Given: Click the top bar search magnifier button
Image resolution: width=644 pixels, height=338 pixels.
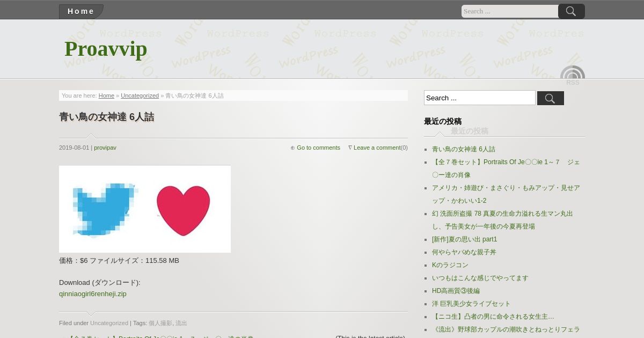Looking at the screenshot, I should click(572, 11).
